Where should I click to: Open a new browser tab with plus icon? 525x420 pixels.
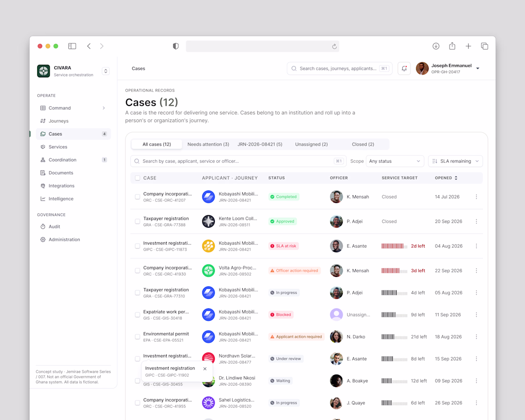[468, 46]
